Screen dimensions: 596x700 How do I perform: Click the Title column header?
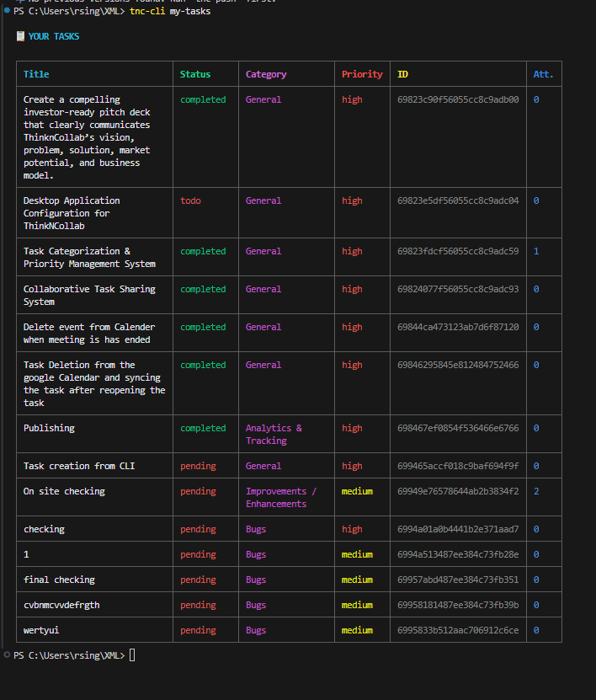pos(36,74)
